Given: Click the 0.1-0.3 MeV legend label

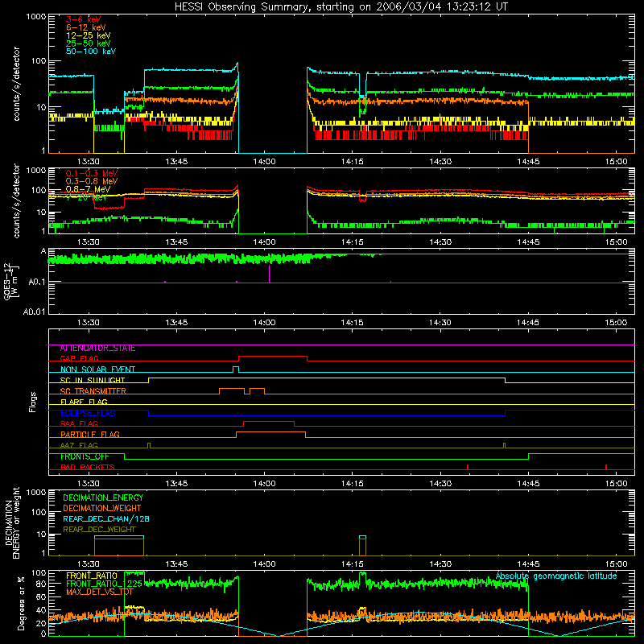Looking at the screenshot, I should (x=92, y=173).
